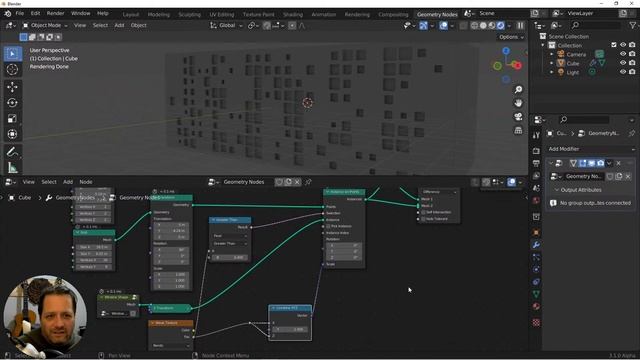Image resolution: width=640 pixels, height=360 pixels.
Task: Switch to wireframe viewport shading
Action: click(x=474, y=25)
